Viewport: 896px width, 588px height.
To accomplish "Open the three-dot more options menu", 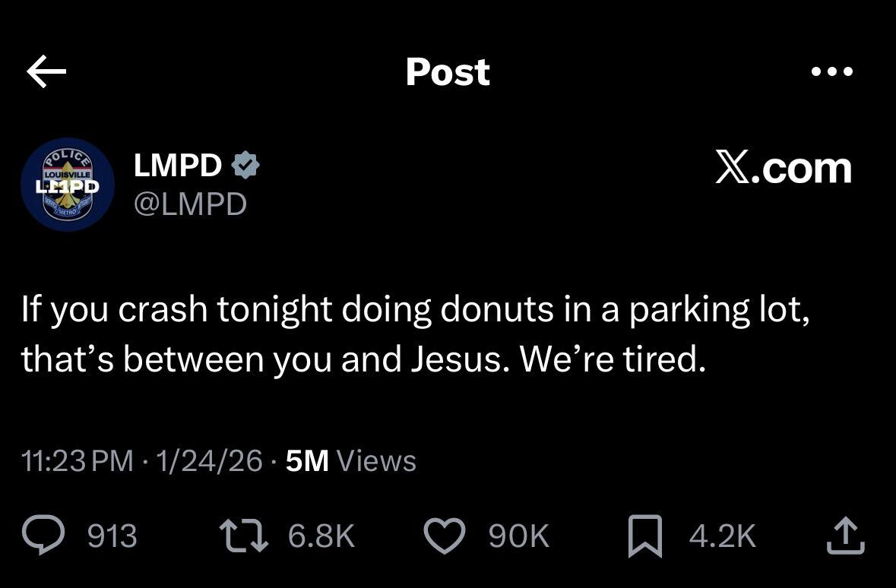I will (832, 72).
